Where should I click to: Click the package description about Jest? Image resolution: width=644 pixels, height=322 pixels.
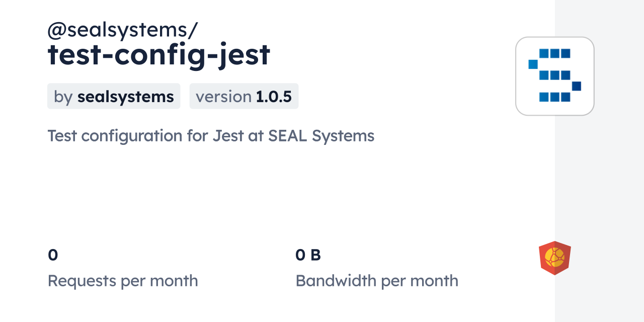211,136
